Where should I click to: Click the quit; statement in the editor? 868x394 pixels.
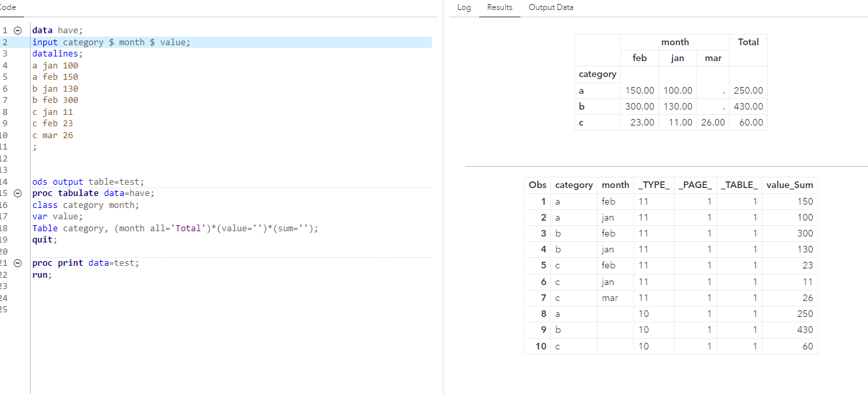(x=45, y=240)
